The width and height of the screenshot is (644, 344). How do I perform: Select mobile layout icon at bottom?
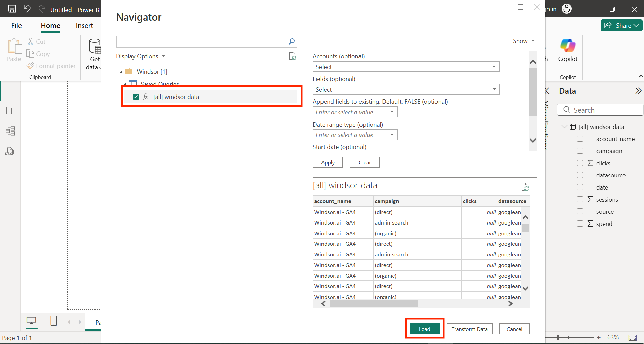(54, 321)
